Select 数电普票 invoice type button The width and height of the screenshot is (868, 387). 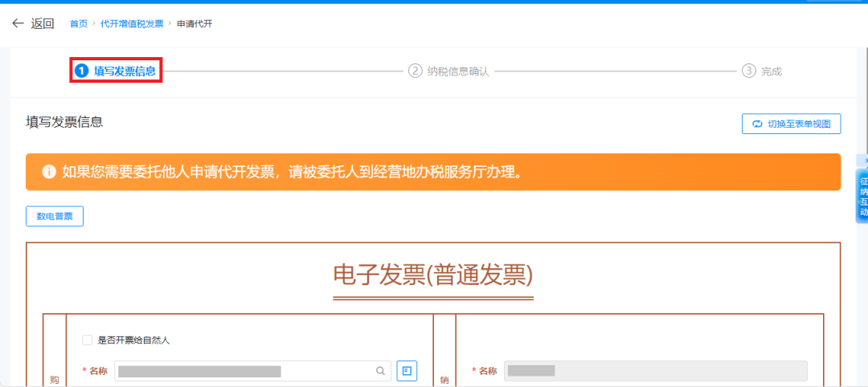point(55,216)
